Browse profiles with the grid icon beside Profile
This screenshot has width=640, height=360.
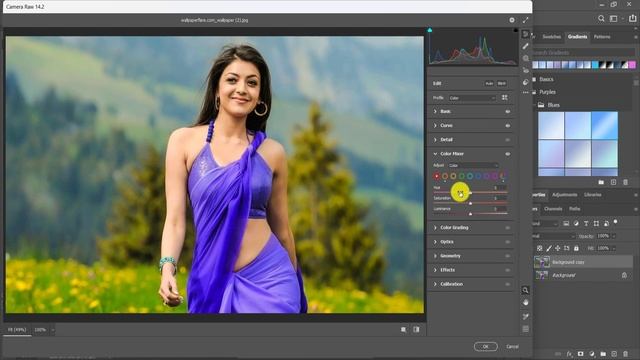coord(505,98)
